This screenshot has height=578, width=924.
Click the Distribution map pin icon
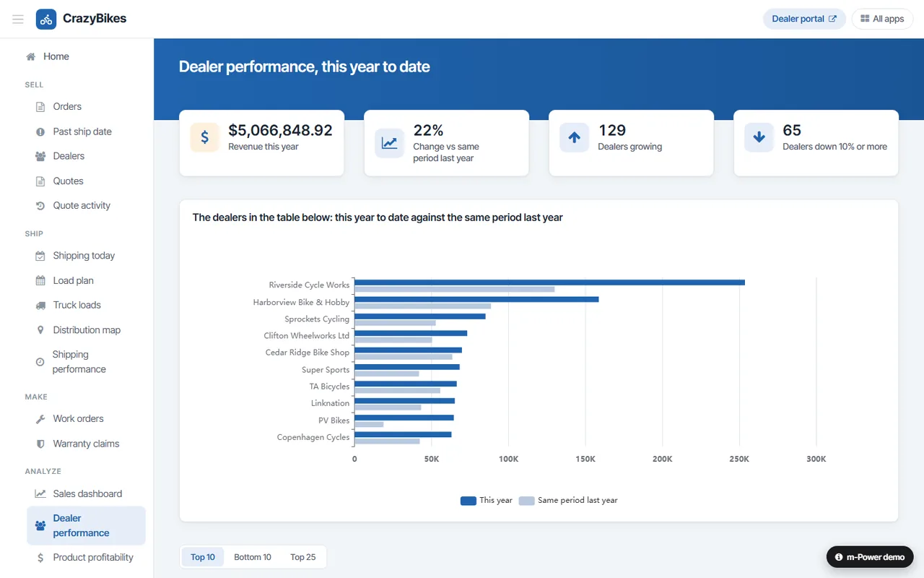(x=40, y=330)
